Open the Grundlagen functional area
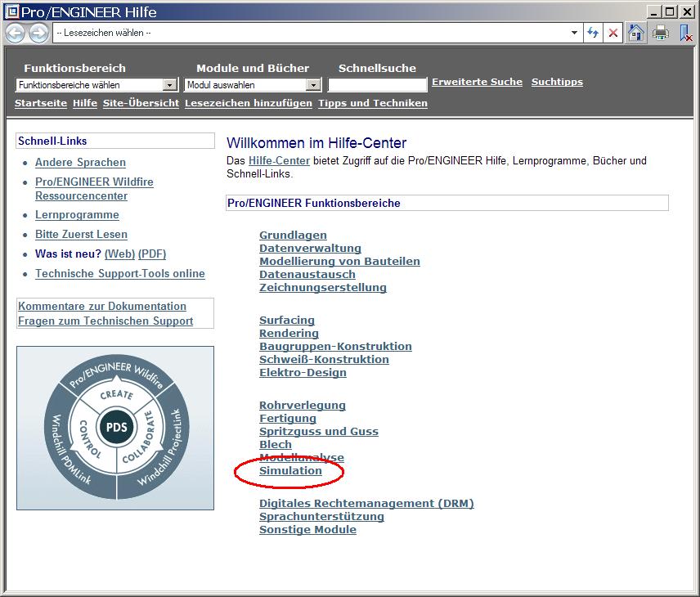Viewport: 700px width, 597px height. 293,236
